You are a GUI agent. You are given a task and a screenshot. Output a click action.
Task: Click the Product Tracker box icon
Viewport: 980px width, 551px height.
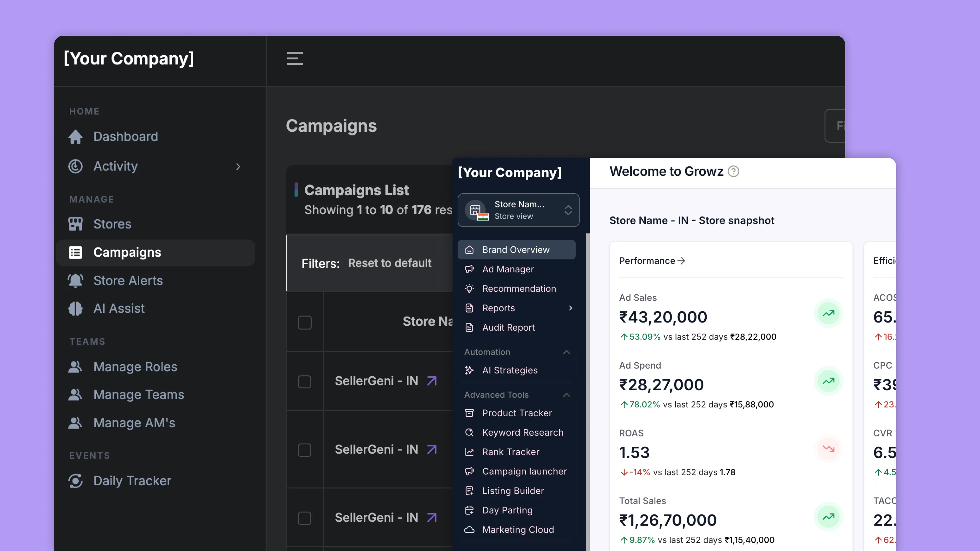click(470, 413)
